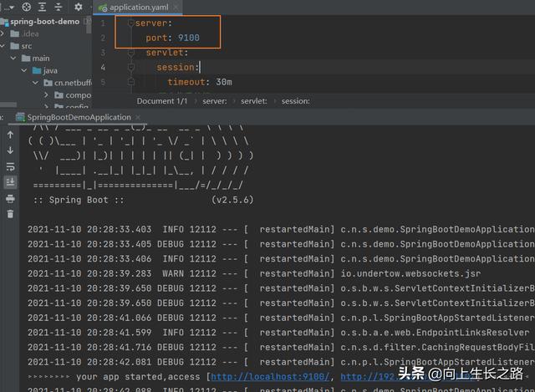Clear console with the trash icon

10,214
